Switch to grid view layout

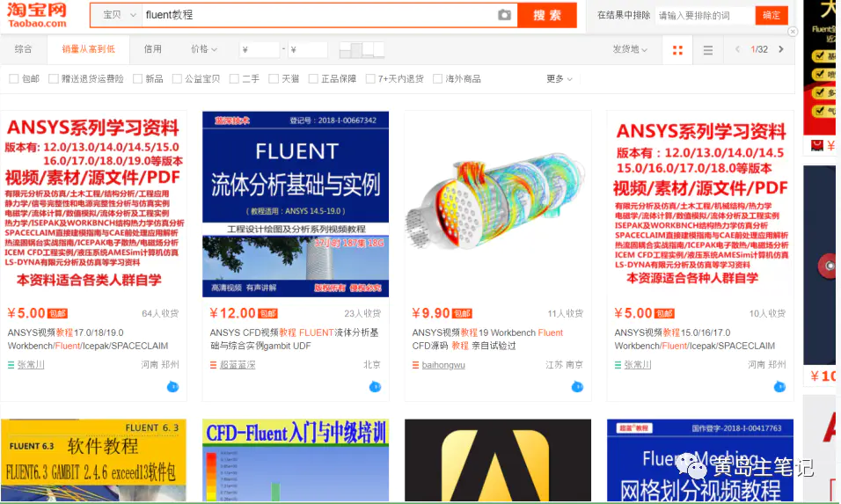(x=677, y=50)
